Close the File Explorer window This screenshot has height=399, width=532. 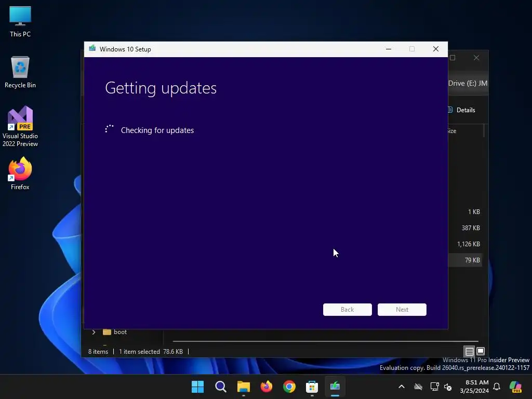tap(476, 58)
